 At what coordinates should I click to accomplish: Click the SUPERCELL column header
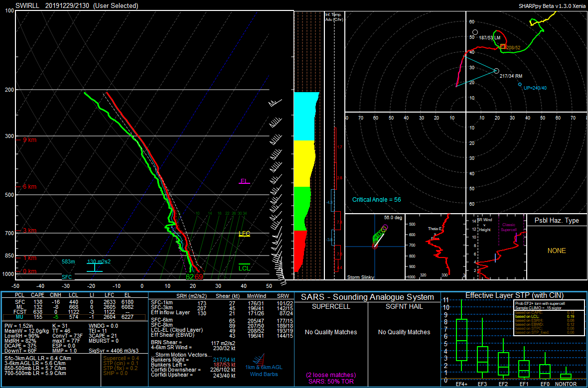click(331, 307)
